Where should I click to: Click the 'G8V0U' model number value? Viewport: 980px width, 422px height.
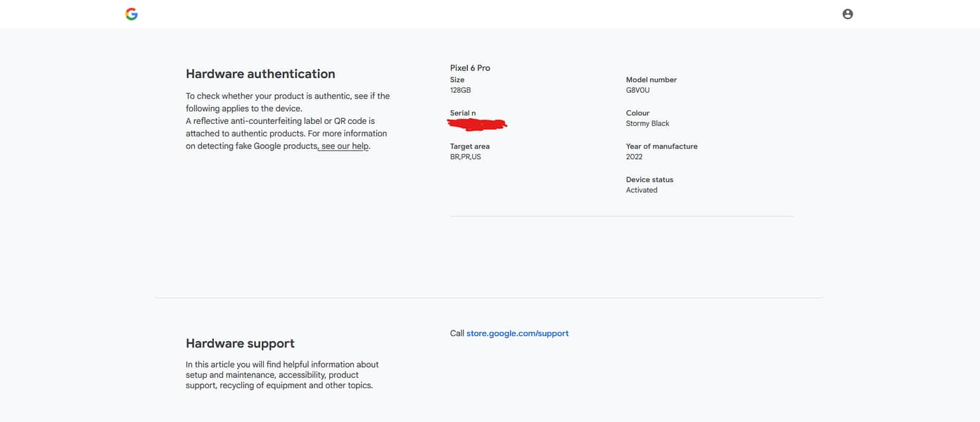click(x=638, y=91)
